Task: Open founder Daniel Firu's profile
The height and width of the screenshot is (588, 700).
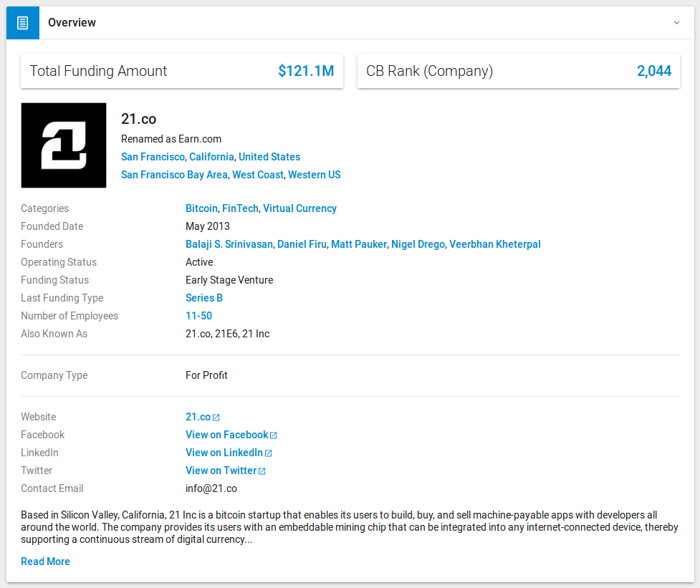Action: point(302,244)
